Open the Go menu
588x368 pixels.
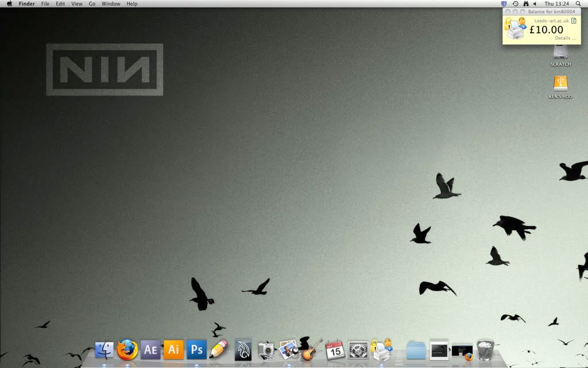click(x=92, y=4)
